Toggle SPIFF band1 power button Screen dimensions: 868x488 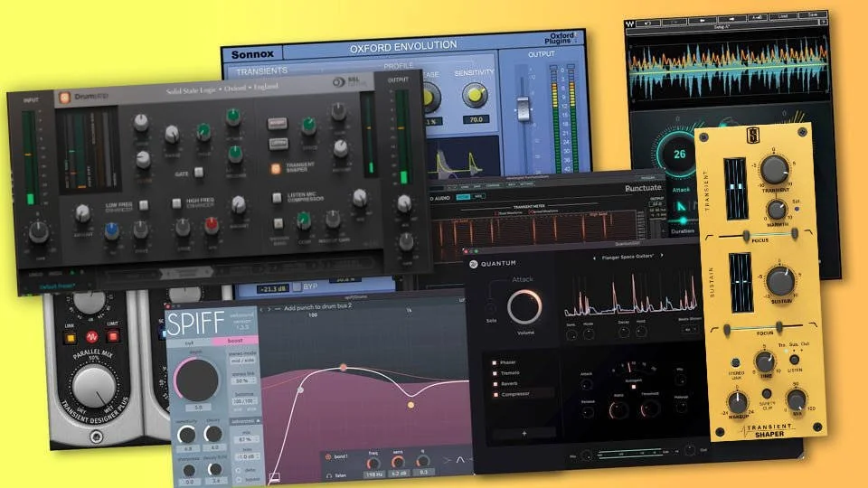point(328,457)
